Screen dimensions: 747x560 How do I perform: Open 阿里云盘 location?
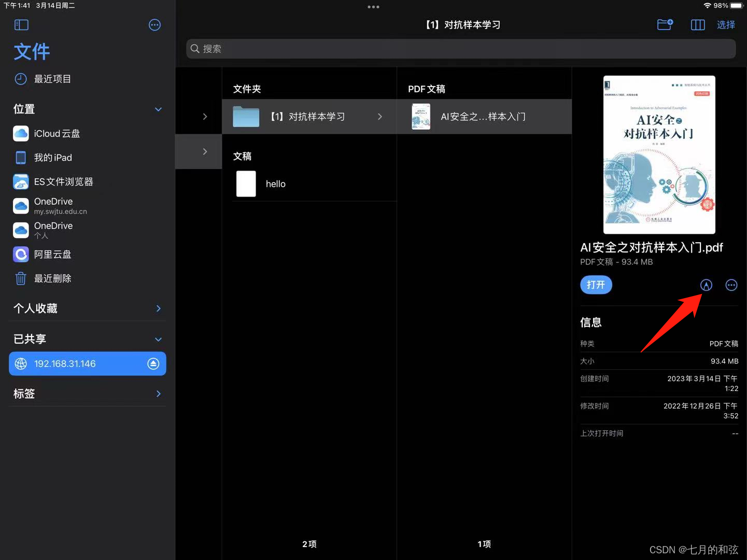point(87,255)
